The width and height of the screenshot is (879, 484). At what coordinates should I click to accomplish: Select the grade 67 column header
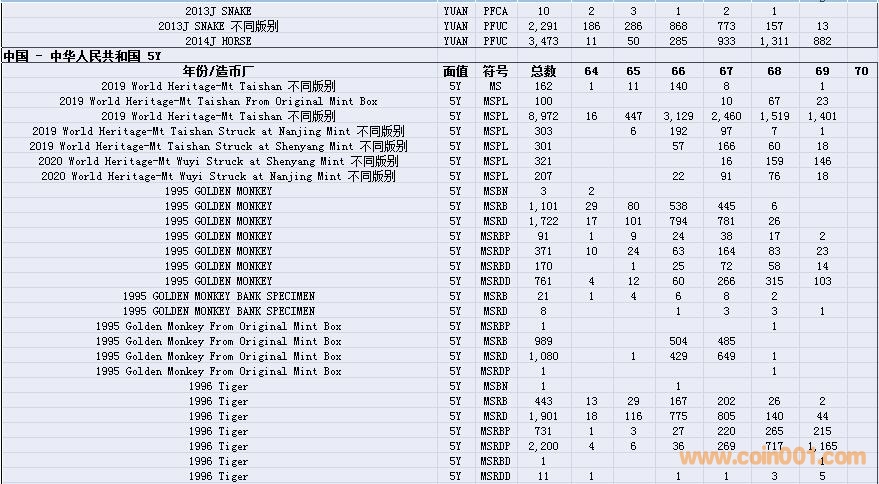(x=726, y=72)
